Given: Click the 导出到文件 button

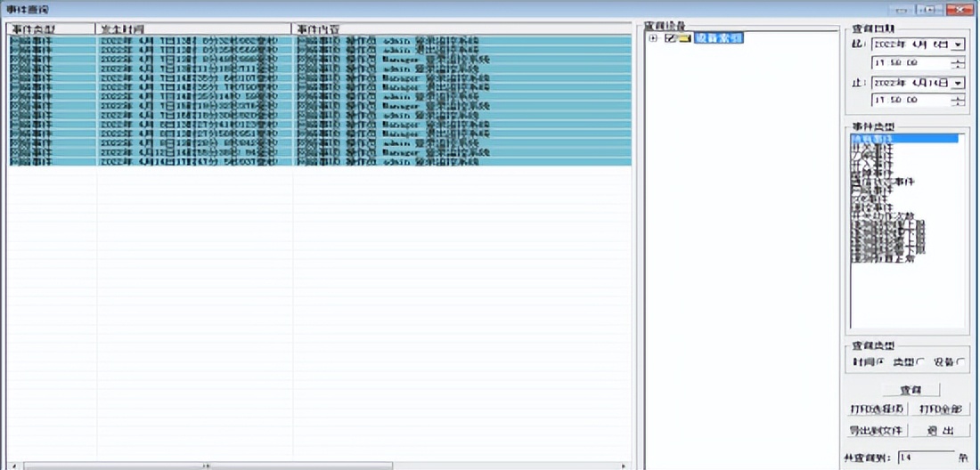Looking at the screenshot, I should pyautogui.click(x=878, y=431).
